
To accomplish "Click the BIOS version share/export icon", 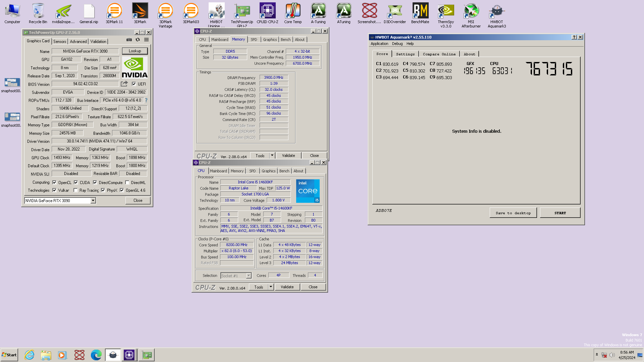I will click(x=124, y=84).
